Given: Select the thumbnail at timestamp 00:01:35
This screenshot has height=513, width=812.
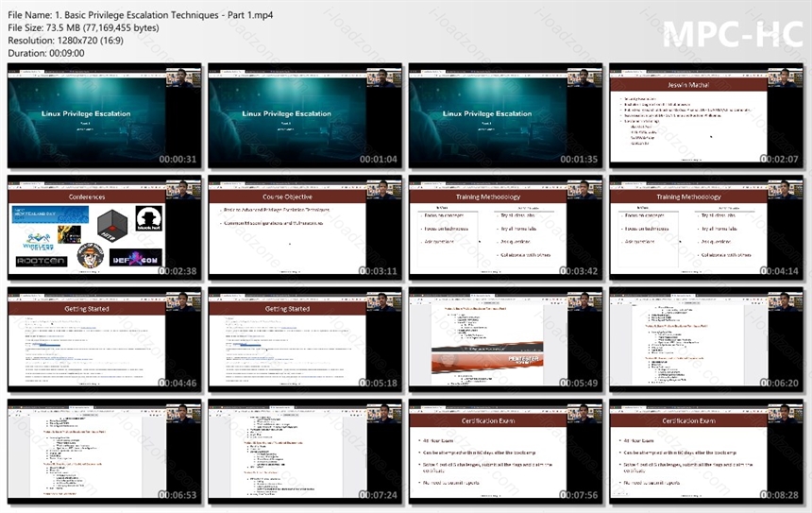Looking at the screenshot, I should [505, 116].
